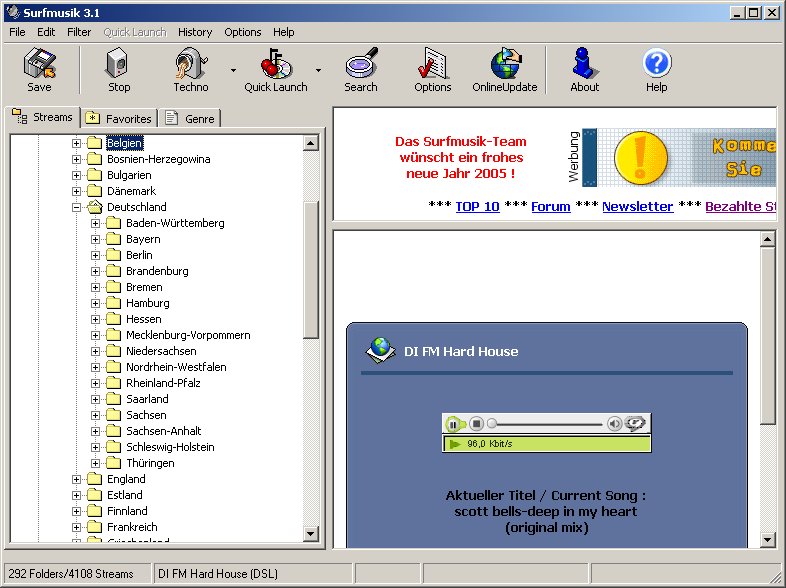Click the Hamburg folder icon
Viewport: 786px width, 588px height.
(x=113, y=303)
